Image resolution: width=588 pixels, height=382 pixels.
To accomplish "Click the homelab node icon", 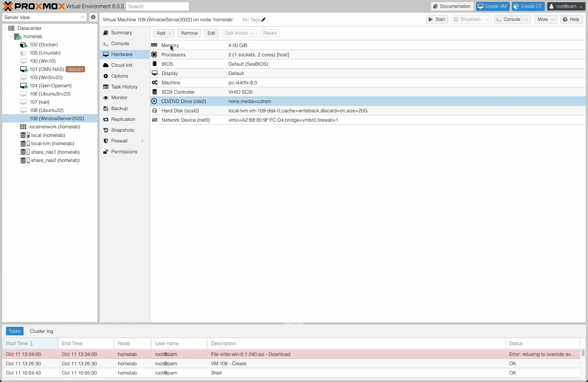I will click(x=18, y=36).
